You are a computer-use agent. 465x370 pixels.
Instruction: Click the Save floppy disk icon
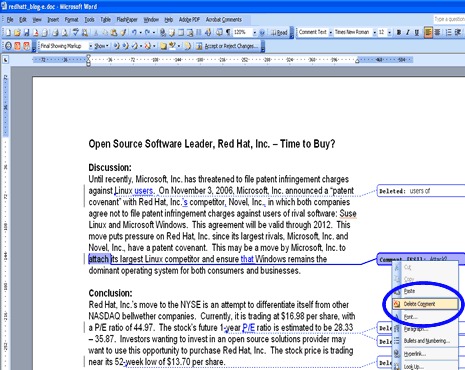26,32
